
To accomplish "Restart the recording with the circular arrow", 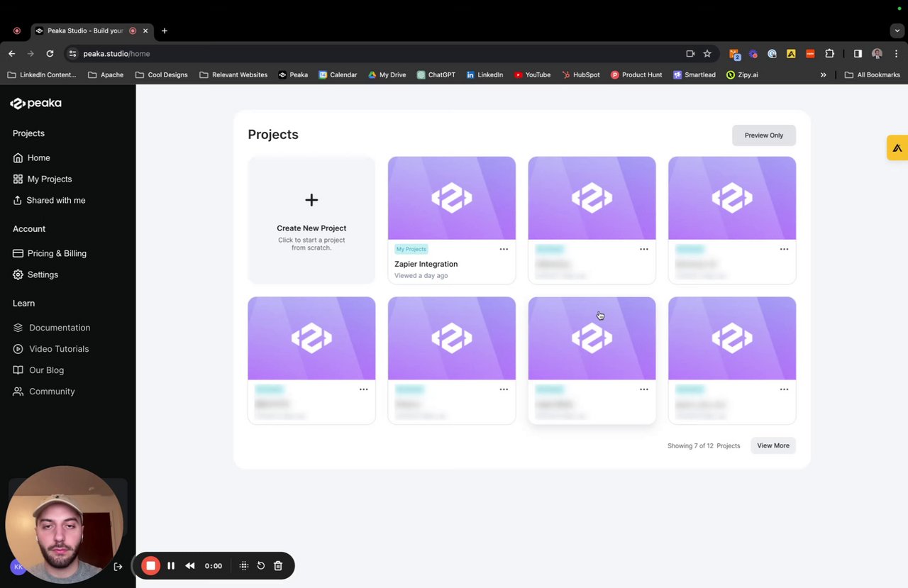I will [261, 565].
